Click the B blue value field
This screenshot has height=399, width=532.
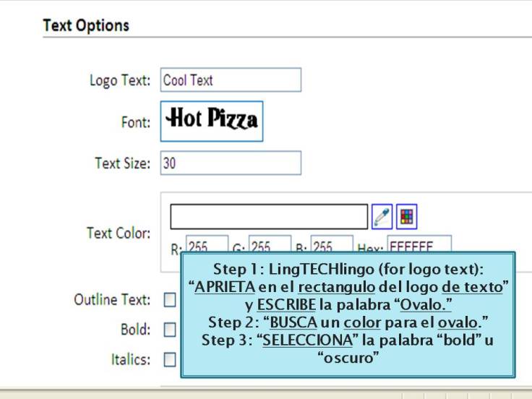332,245
